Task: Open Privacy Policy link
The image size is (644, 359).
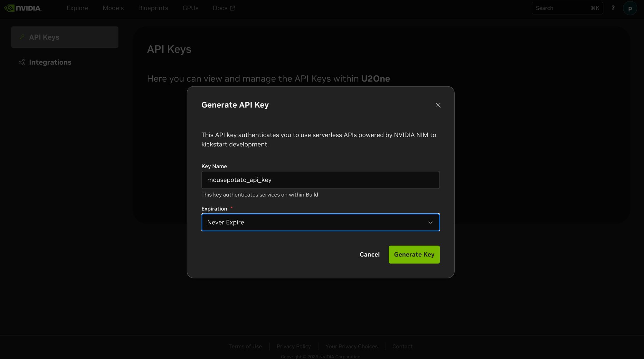Action: 294,346
